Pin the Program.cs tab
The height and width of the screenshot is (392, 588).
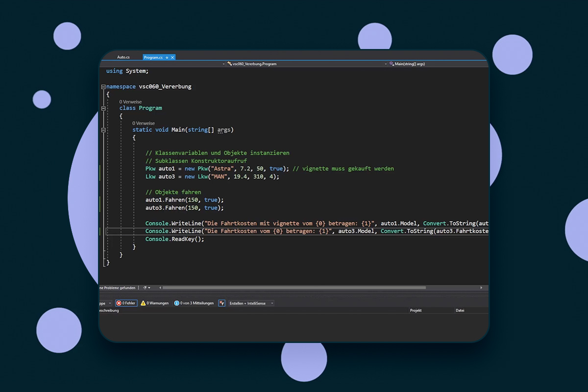pyautogui.click(x=167, y=57)
